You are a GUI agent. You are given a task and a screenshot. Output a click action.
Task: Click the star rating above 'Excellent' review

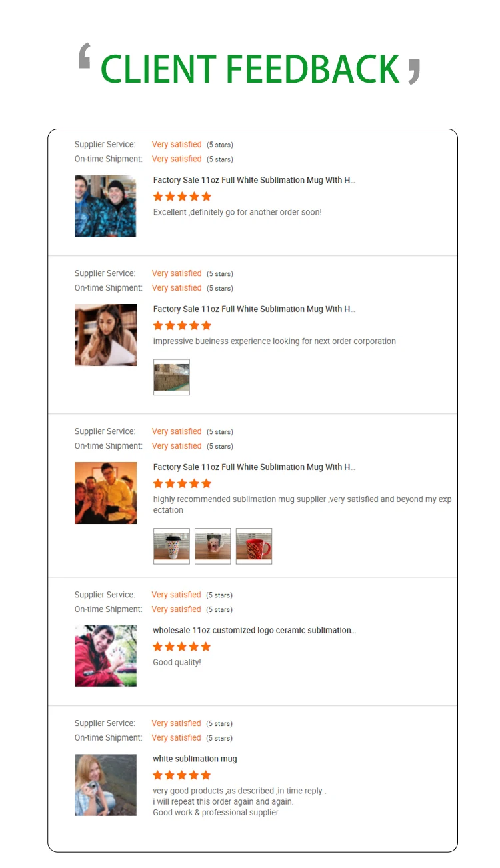pos(182,197)
